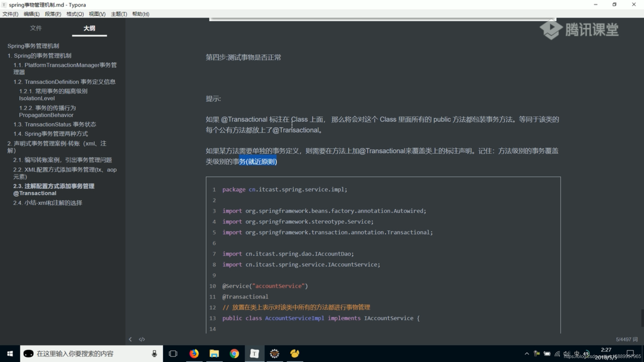Launch Firefox from the taskbar

pos(194,354)
